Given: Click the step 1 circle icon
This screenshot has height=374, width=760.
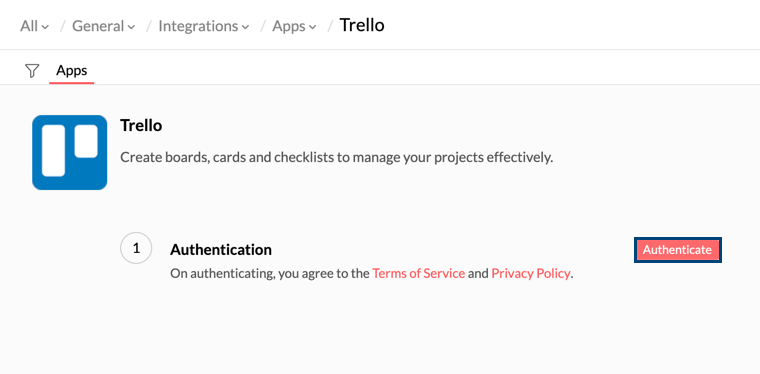Looking at the screenshot, I should (x=136, y=248).
